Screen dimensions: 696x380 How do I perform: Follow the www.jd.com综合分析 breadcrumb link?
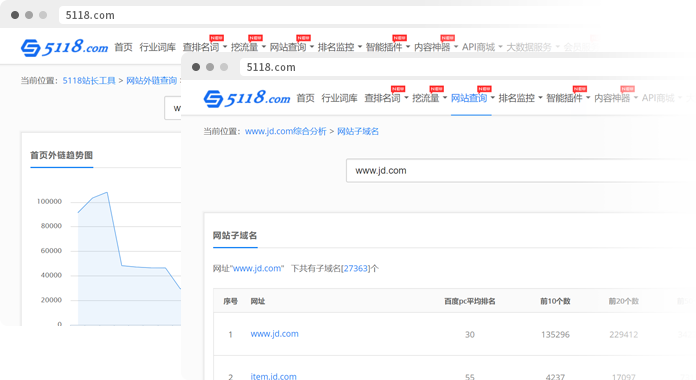click(285, 131)
